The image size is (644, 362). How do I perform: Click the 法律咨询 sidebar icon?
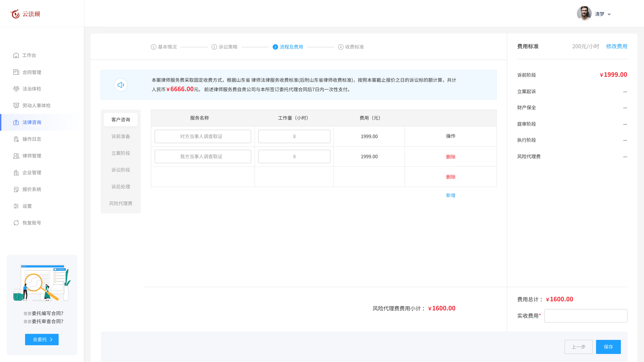16,122
